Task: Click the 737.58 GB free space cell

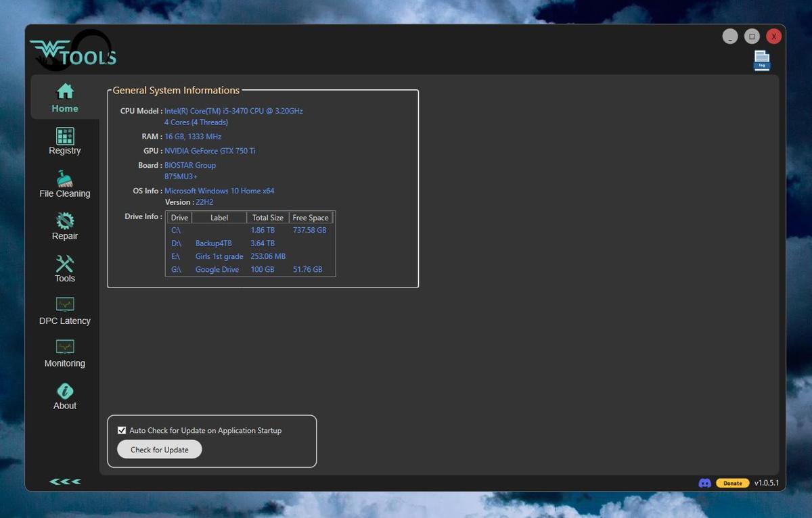Action: pyautogui.click(x=310, y=230)
